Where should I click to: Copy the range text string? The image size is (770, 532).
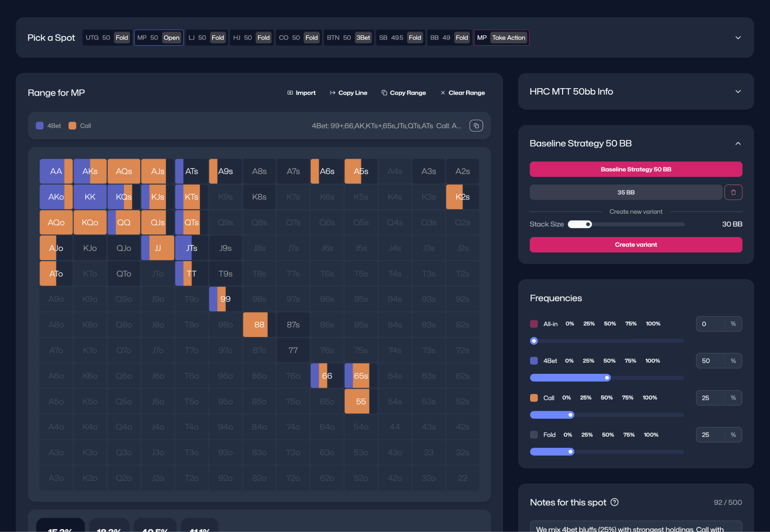pos(476,126)
